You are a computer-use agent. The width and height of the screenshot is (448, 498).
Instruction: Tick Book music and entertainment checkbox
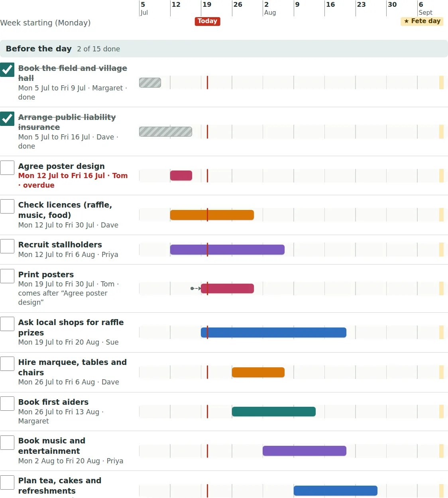(x=7, y=443)
